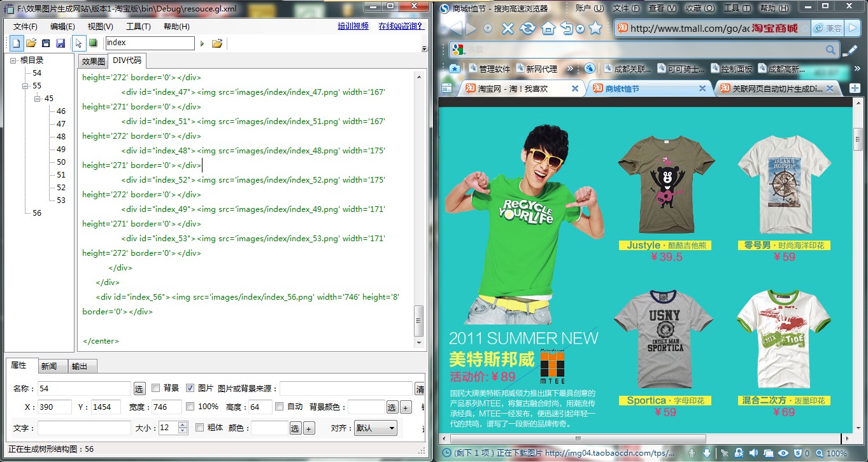Open the 在线qq咨询? link

[401, 26]
